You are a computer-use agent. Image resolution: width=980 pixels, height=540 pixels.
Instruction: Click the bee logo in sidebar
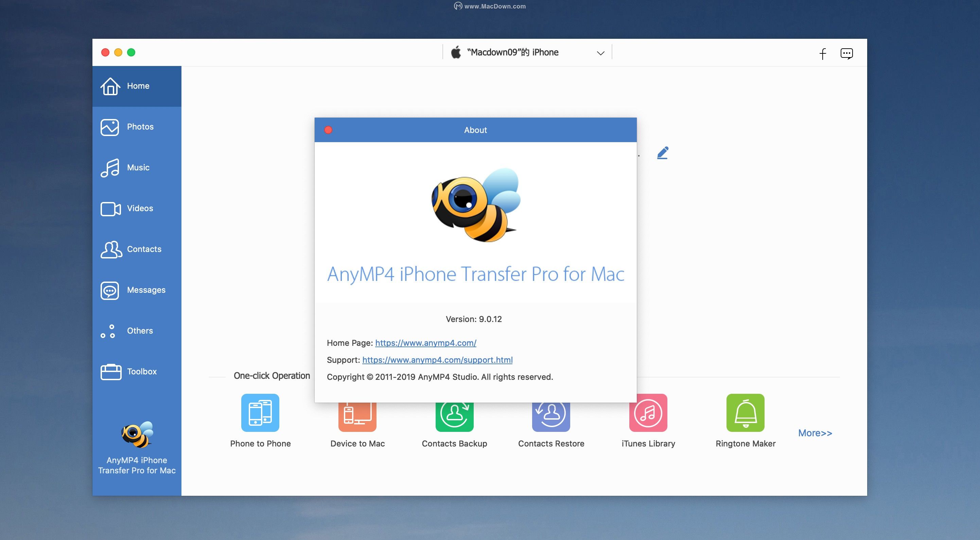137,435
